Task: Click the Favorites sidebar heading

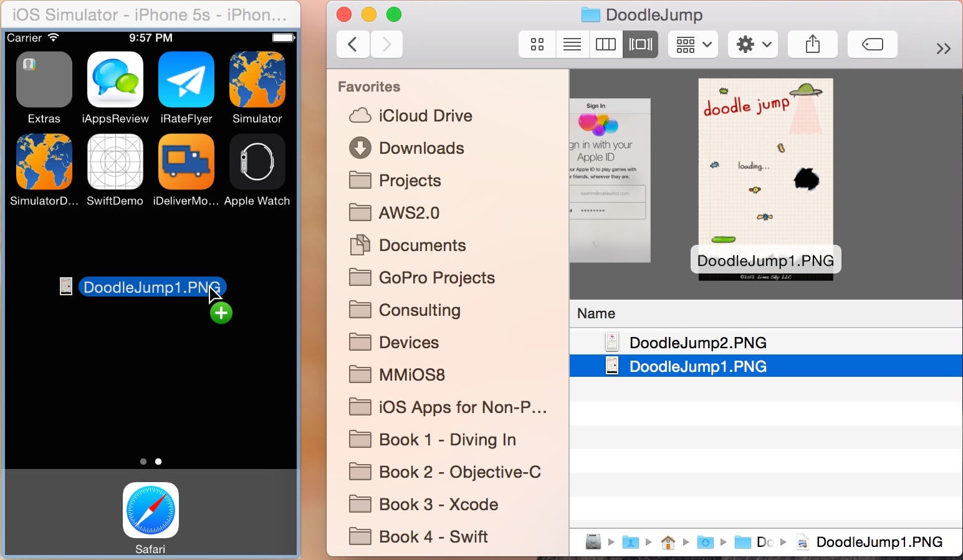Action: pyautogui.click(x=369, y=87)
